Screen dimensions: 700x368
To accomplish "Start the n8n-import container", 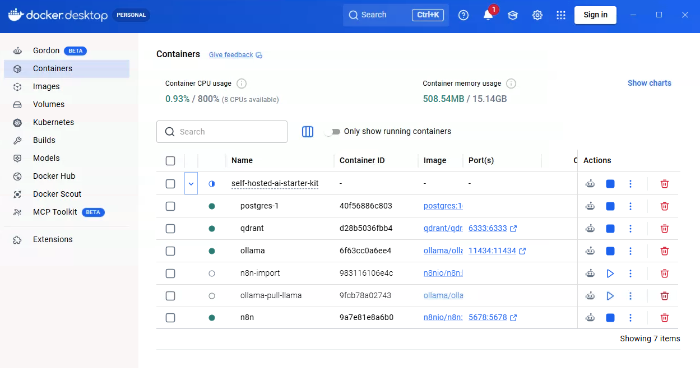I will tap(610, 273).
